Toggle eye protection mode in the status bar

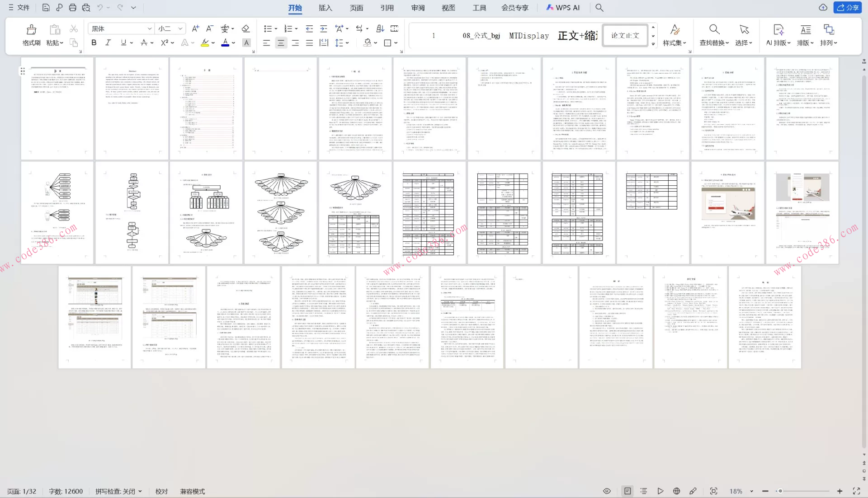point(607,491)
